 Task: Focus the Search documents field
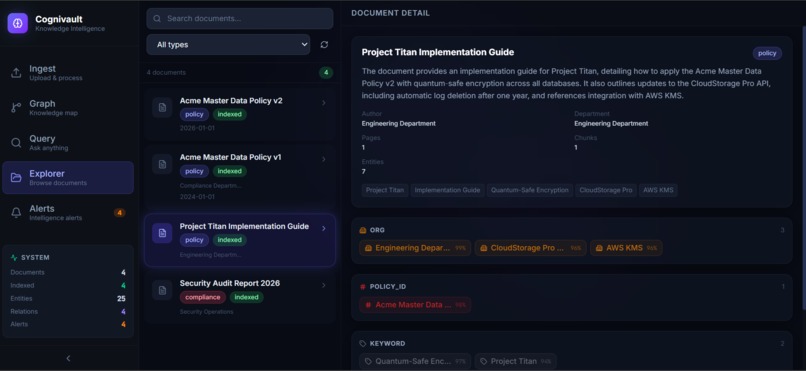240,18
